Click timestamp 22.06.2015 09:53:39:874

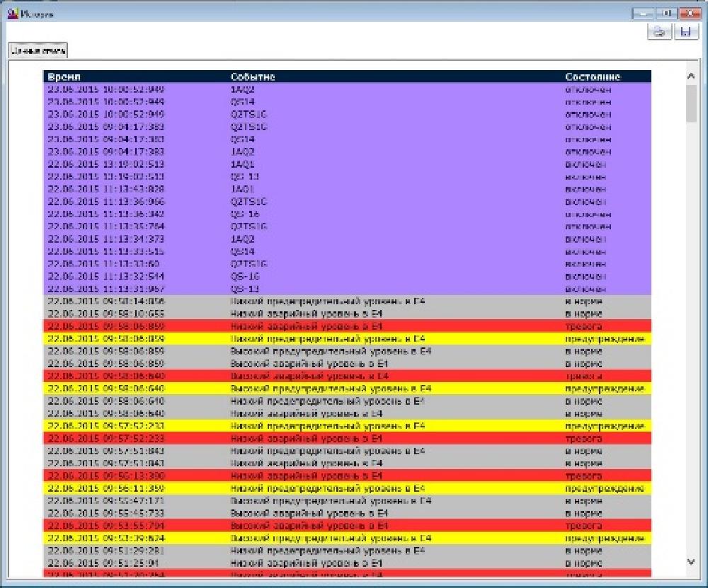[106, 538]
